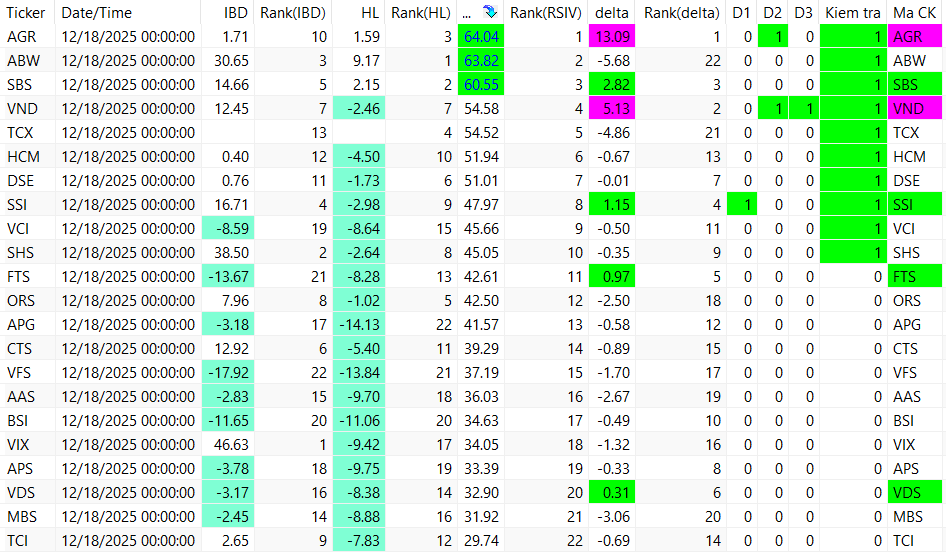The image size is (946, 552).
Task: Click the green VDS cell under Ma CK
Action: [x=915, y=492]
